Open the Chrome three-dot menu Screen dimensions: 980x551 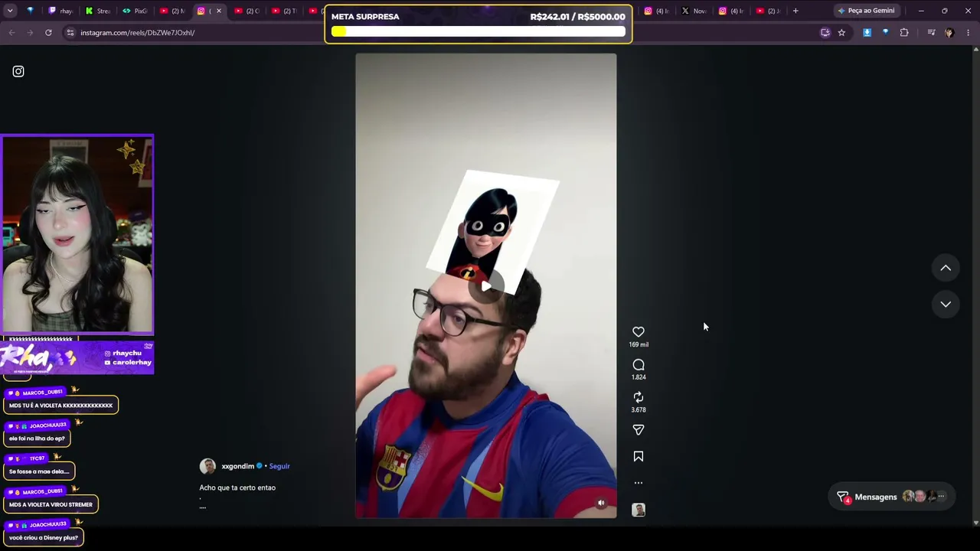[969, 33]
